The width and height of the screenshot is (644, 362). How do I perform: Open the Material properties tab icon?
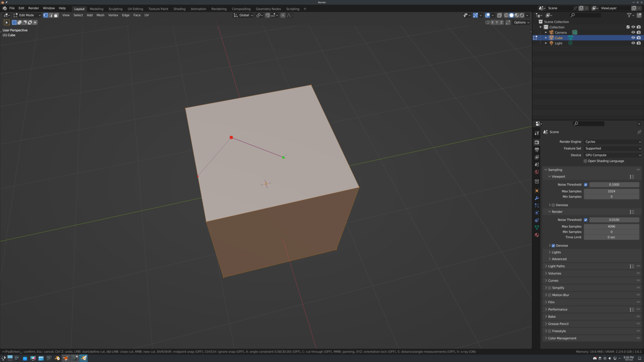pyautogui.click(x=537, y=235)
